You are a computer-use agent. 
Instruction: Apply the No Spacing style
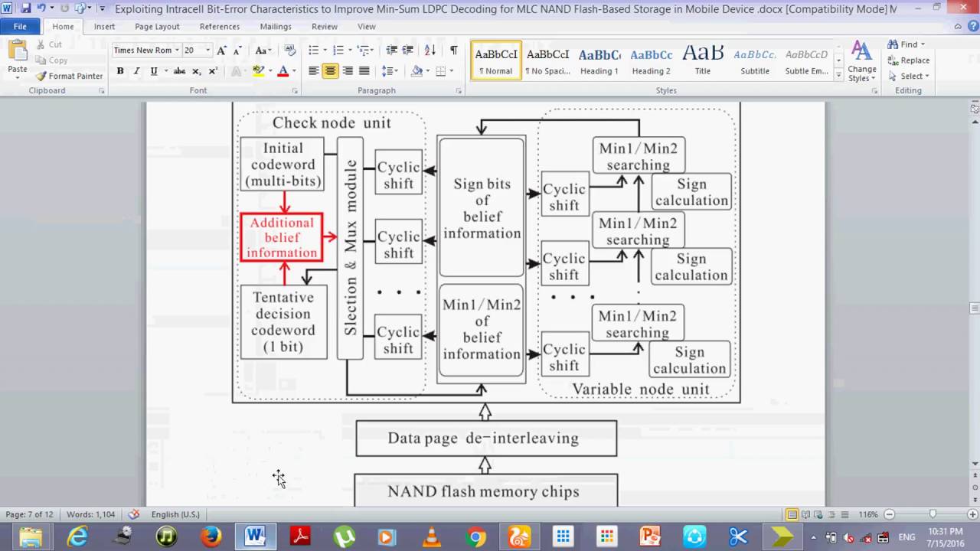[547, 60]
